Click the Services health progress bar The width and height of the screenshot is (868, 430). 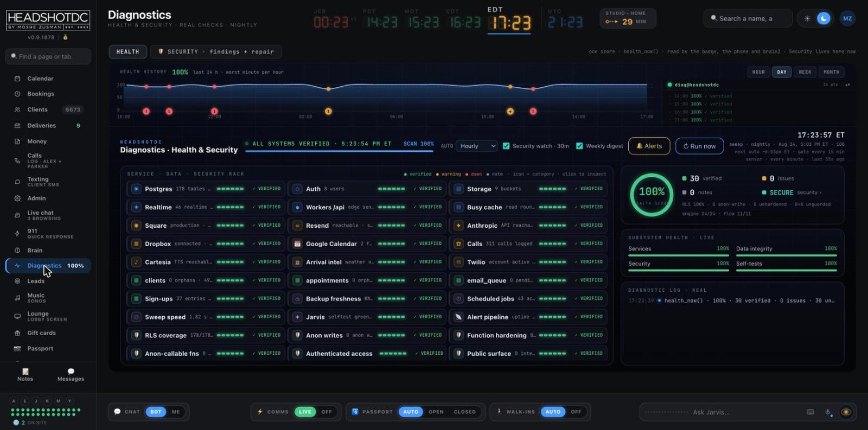click(x=679, y=255)
